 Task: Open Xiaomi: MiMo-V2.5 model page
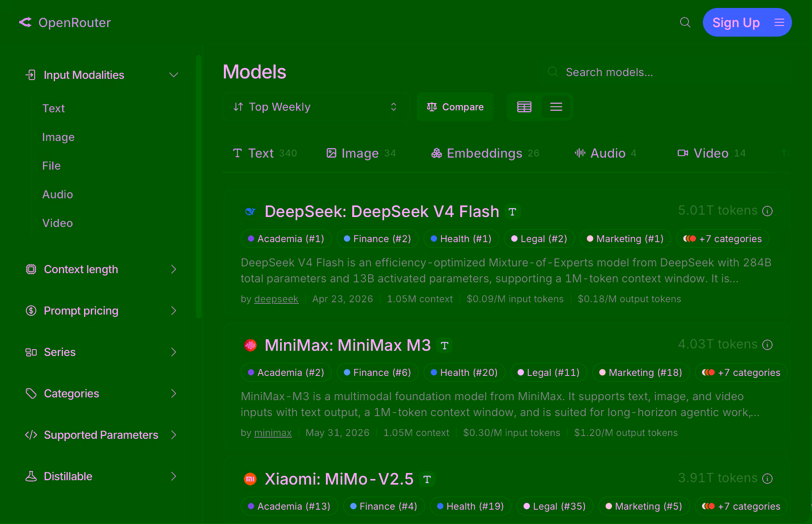click(x=339, y=479)
